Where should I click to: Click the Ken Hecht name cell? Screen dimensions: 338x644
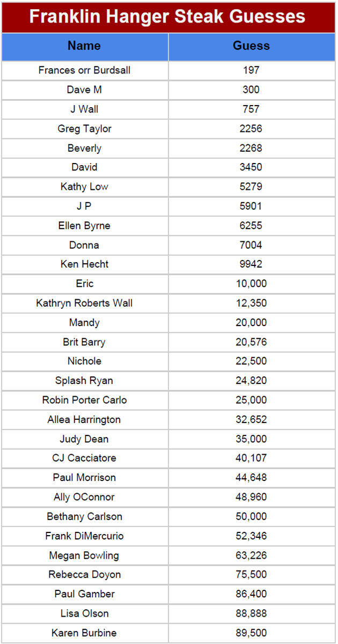click(x=84, y=264)
